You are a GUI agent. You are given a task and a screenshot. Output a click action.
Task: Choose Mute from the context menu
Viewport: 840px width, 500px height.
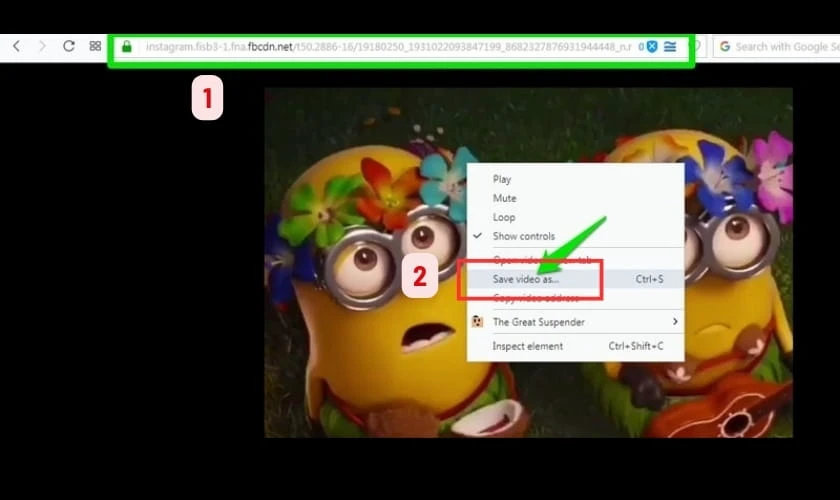[575, 198]
